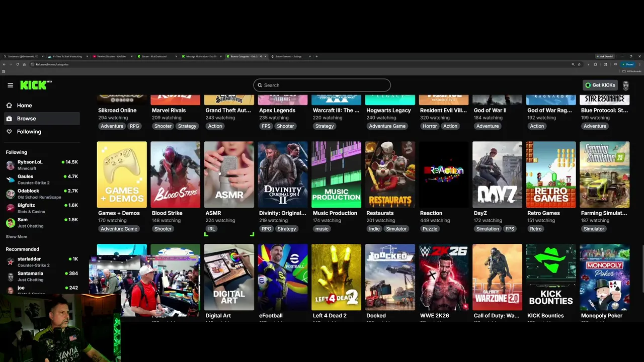This screenshot has width=644, height=362.
Task: Open Odablock channel avatar in sidebar
Action: [10, 194]
